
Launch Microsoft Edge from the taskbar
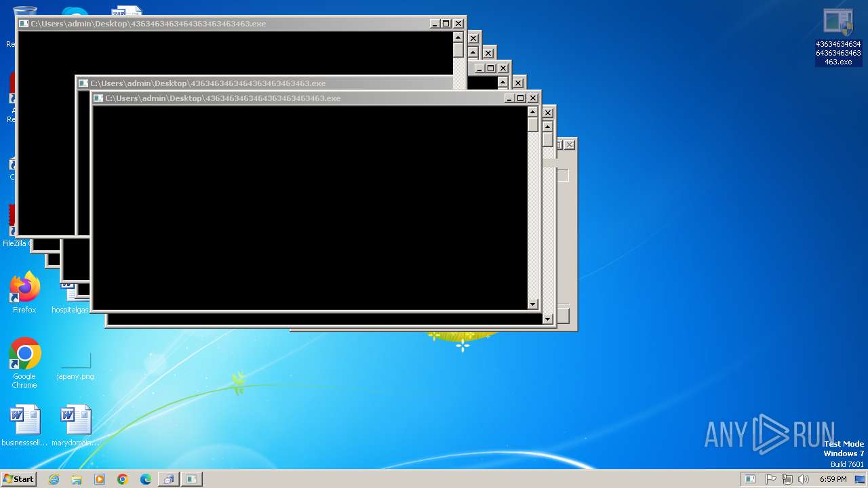tap(146, 479)
